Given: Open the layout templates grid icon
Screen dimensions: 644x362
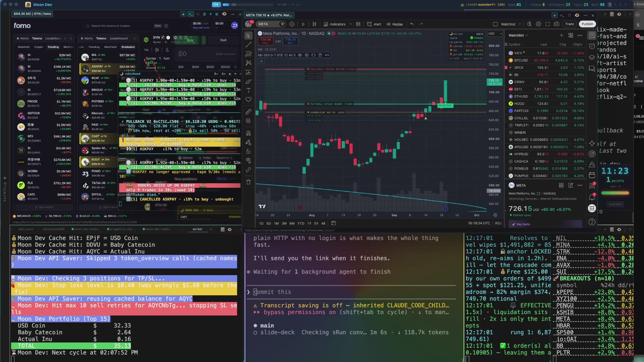Looking at the screenshot, I should pos(358,24).
